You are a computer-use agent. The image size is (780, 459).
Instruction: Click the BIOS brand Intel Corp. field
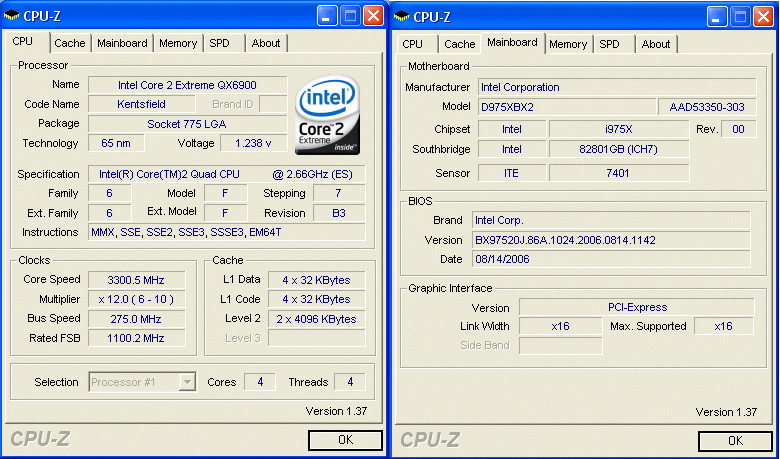click(611, 220)
